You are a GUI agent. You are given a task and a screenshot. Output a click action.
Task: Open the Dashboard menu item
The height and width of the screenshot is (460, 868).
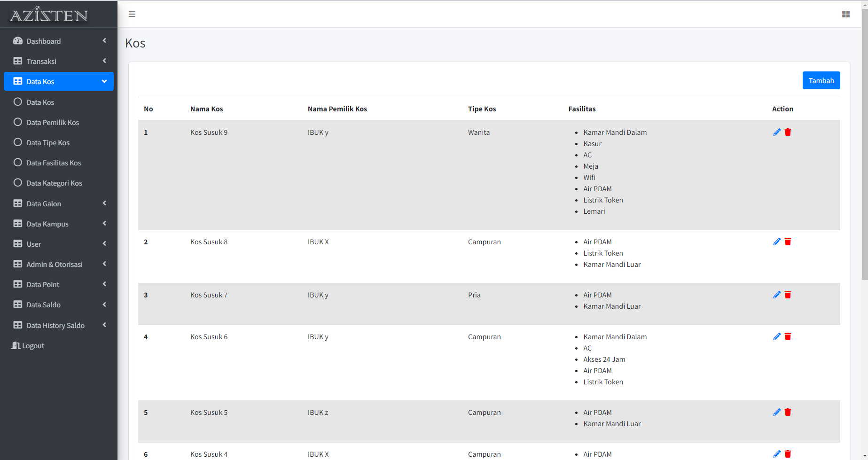tap(59, 41)
